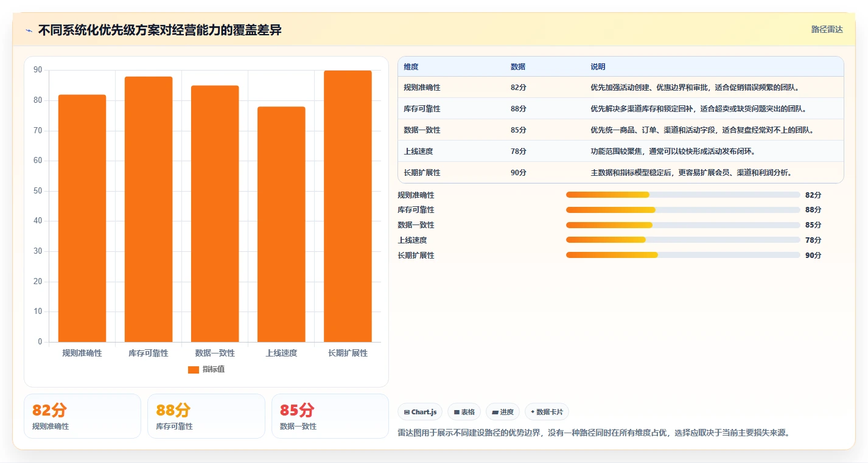Click the 规则准确性 progress list label
This screenshot has width=868, height=463.
pyautogui.click(x=416, y=195)
